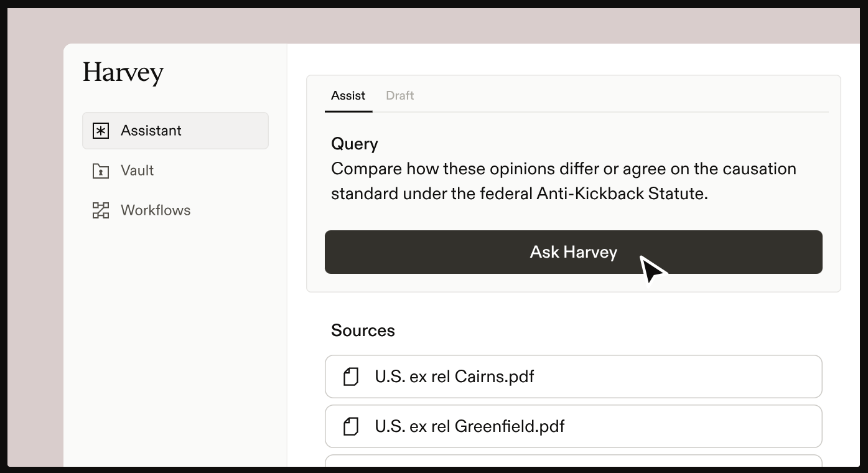Click the Ask Harvey button

574,252
